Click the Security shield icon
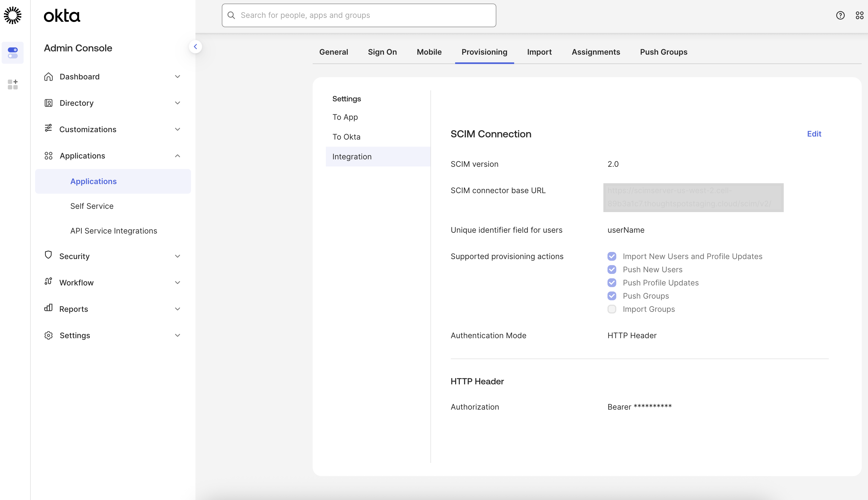 (x=48, y=256)
